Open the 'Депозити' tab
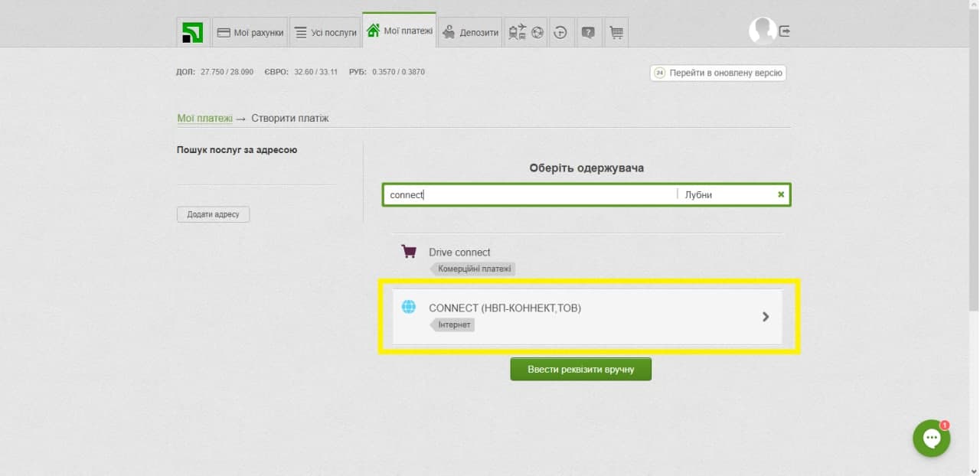This screenshot has height=476, width=980. [x=470, y=32]
